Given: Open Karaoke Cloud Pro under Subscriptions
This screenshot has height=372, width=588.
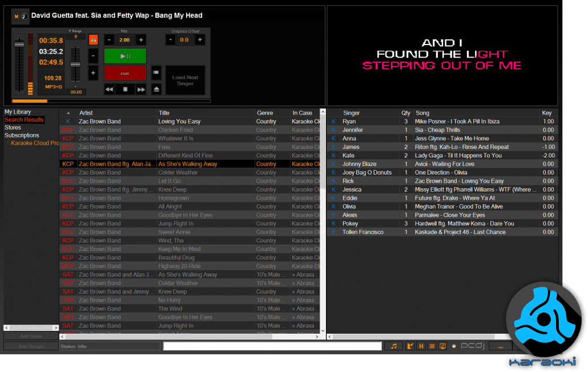Looking at the screenshot, I should pyautogui.click(x=34, y=143).
